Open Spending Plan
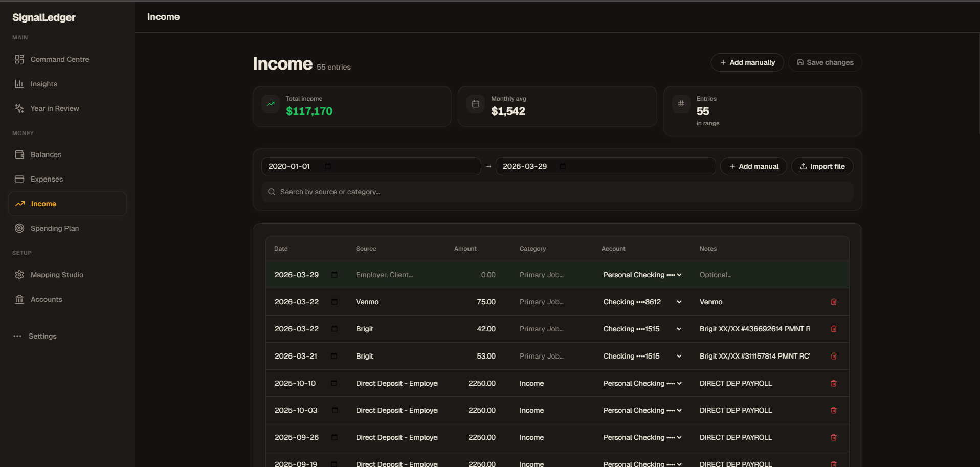This screenshot has height=467, width=980. click(x=67, y=228)
